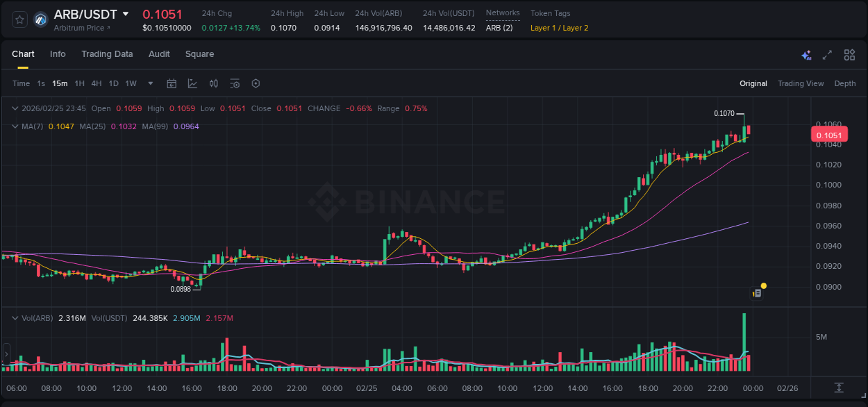Collapse the Vol(ARB) volume panel chevron
The image size is (868, 407).
coord(15,317)
